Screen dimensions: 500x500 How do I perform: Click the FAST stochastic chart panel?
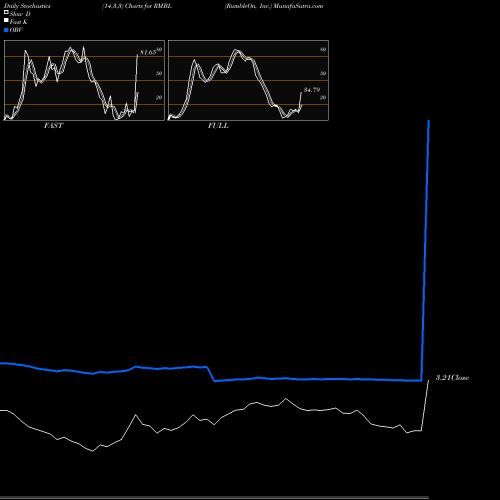[84, 80]
